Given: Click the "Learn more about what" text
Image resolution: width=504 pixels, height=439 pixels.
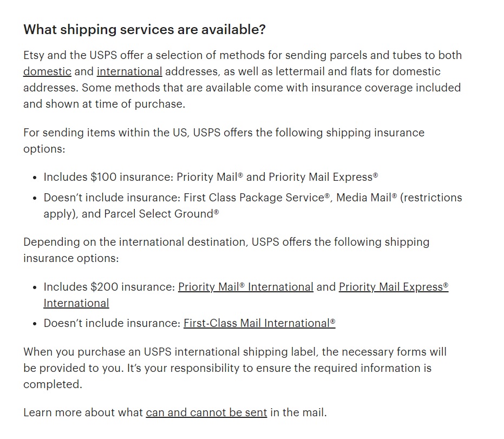Looking at the screenshot, I should pos(83,412).
